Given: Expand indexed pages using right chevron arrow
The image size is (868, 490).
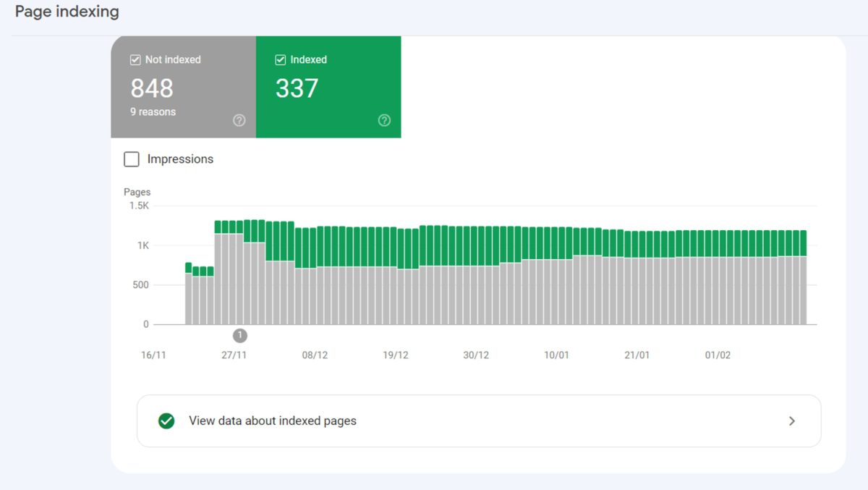Looking at the screenshot, I should click(x=792, y=421).
